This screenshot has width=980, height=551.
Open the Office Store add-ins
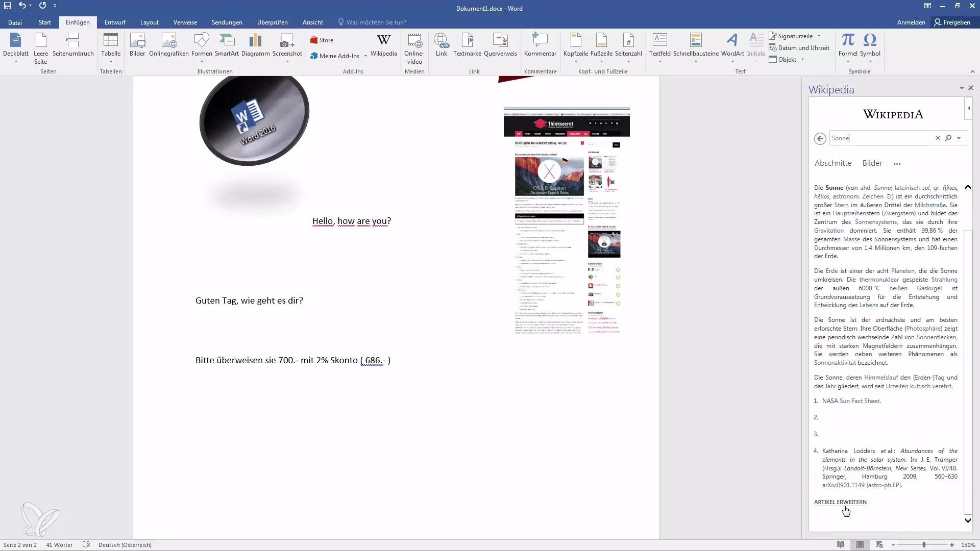coord(322,40)
